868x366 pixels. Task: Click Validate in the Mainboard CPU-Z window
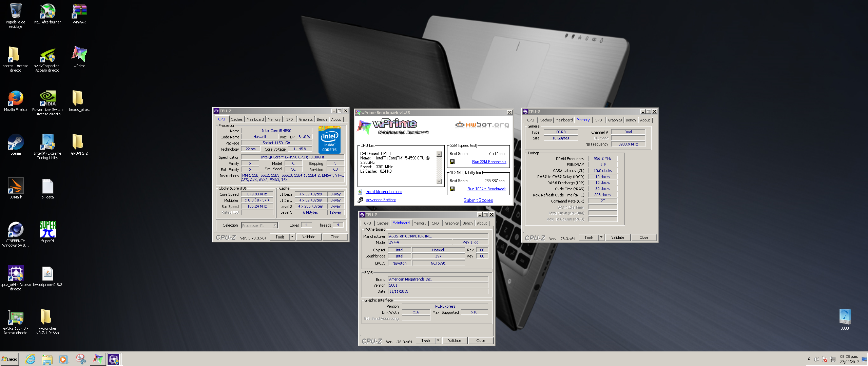tap(455, 341)
